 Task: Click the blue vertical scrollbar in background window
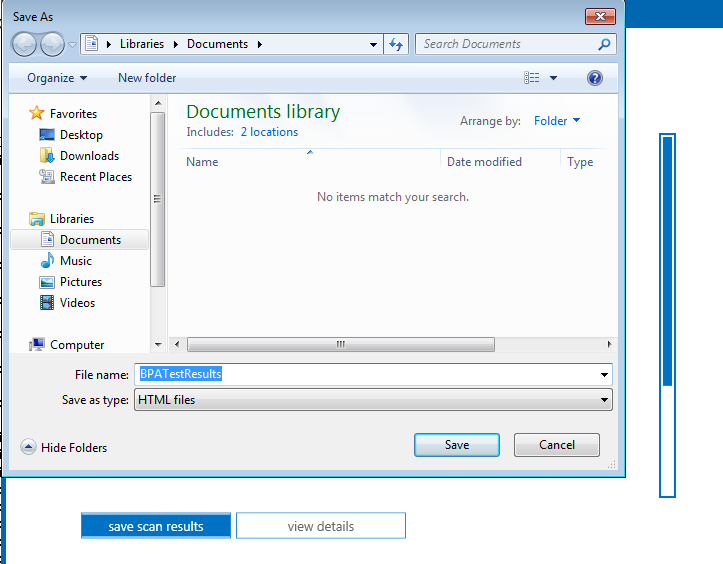click(667, 261)
